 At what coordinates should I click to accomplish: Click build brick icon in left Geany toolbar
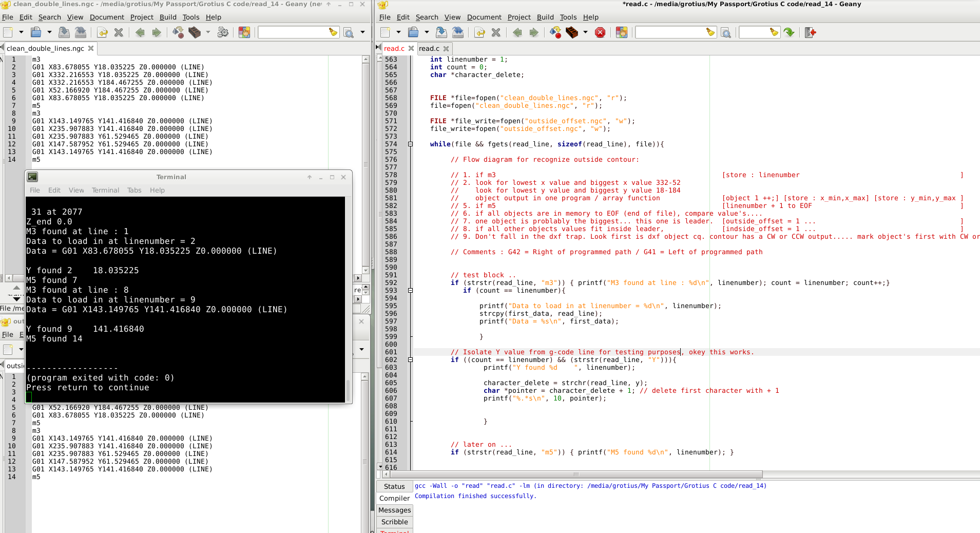(195, 32)
